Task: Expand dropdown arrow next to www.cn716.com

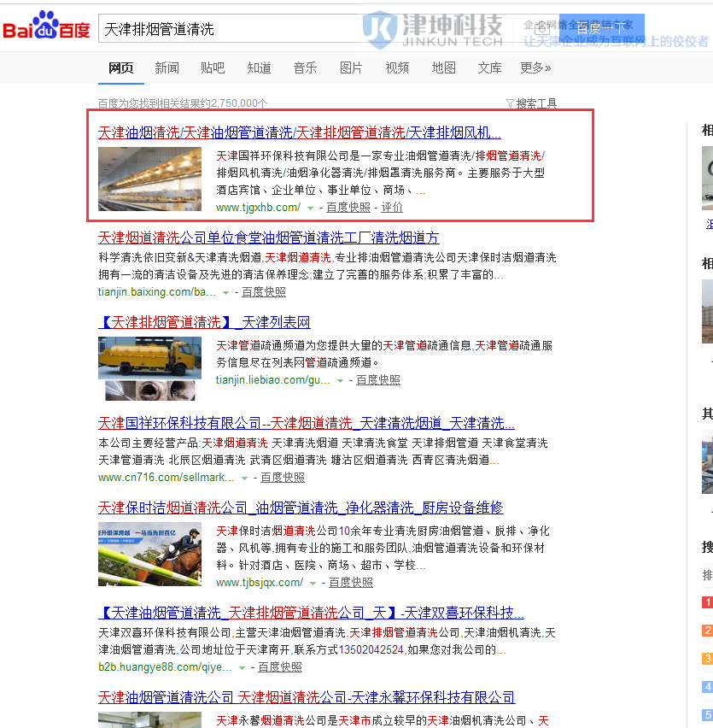Action: [x=244, y=478]
